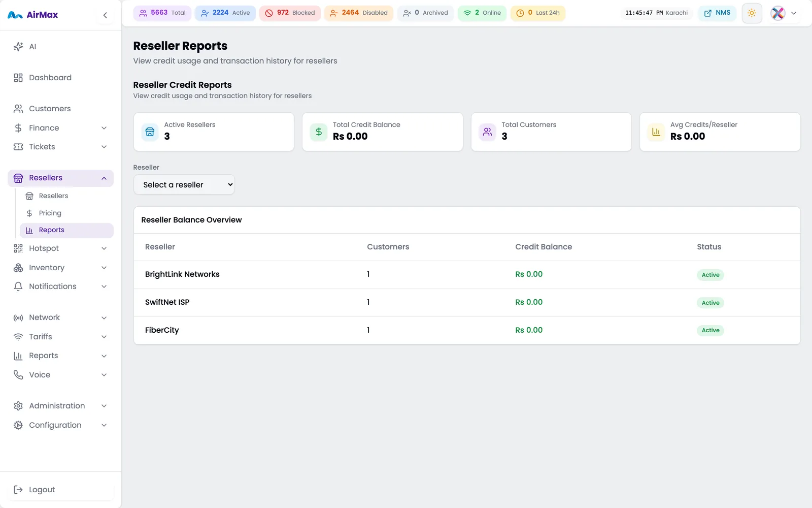Click the 972 Blocked badge
Viewport: 812px width, 508px height.
pos(290,13)
